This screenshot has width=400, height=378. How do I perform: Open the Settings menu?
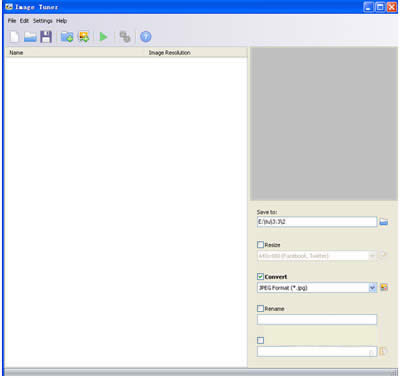click(x=43, y=21)
